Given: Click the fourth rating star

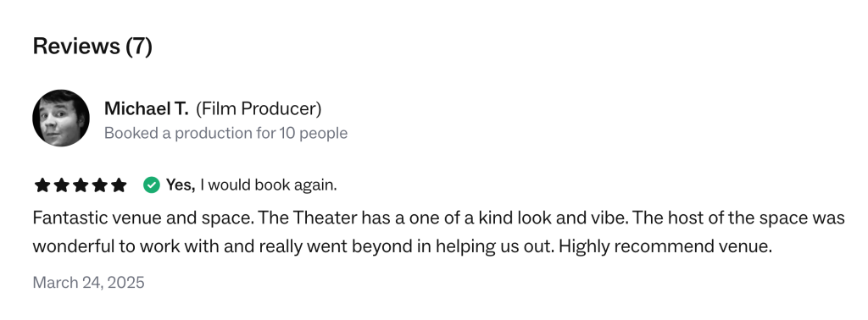Looking at the screenshot, I should (100, 185).
